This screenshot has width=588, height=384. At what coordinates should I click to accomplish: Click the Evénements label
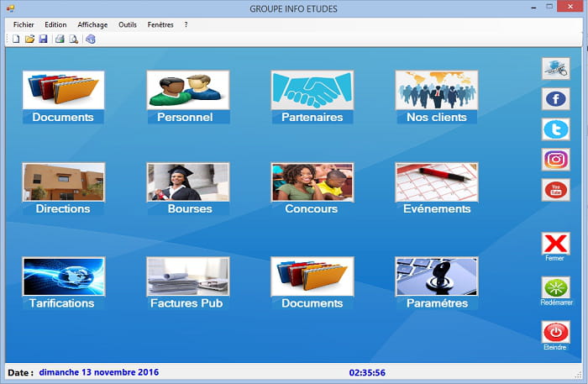click(437, 208)
